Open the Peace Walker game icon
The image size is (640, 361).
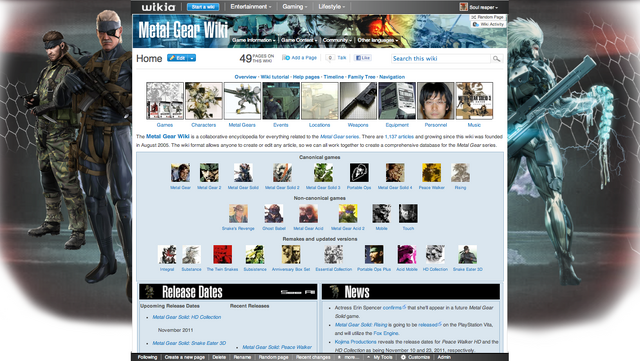pos(431,173)
